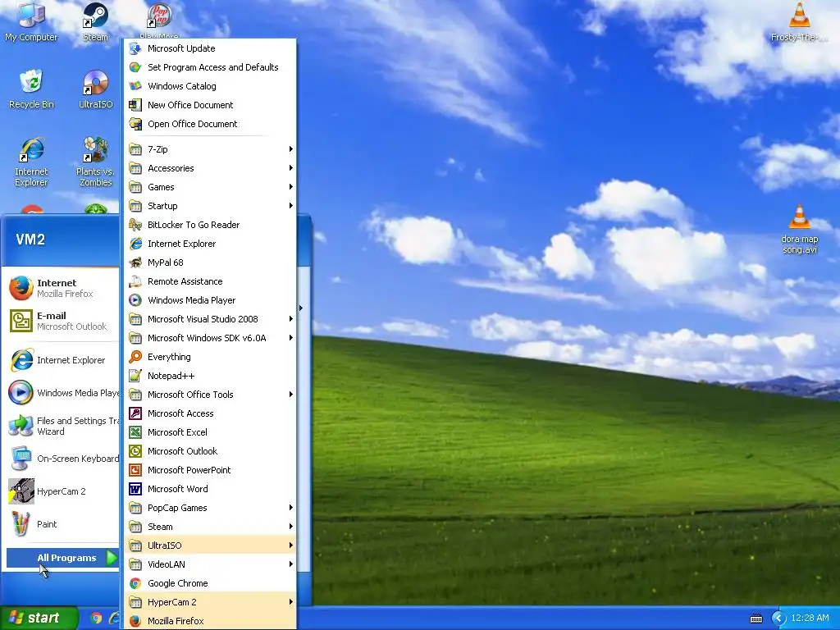Expand the HyperCam 2 program folder
840x630 pixels.
coord(210,602)
